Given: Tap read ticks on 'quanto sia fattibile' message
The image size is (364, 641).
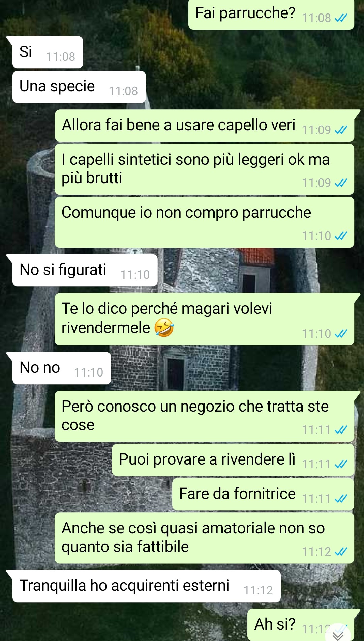Looking at the screenshot, I should click(x=341, y=551).
